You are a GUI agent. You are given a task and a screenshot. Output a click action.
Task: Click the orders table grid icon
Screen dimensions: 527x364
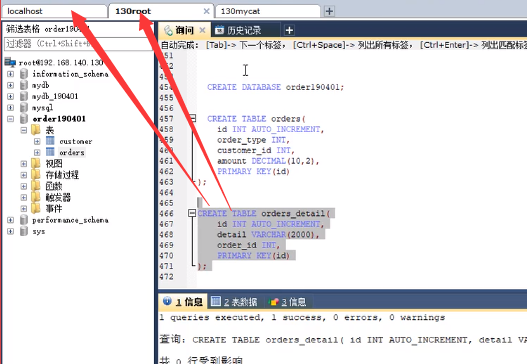[x=50, y=152]
